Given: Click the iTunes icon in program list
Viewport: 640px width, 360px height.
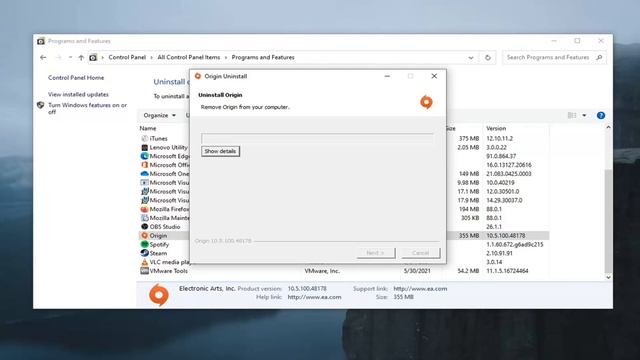Looking at the screenshot, I should [x=144, y=138].
